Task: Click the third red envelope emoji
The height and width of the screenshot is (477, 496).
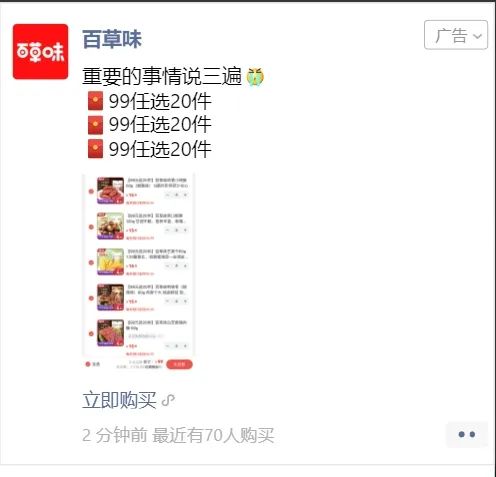Action: [95, 149]
